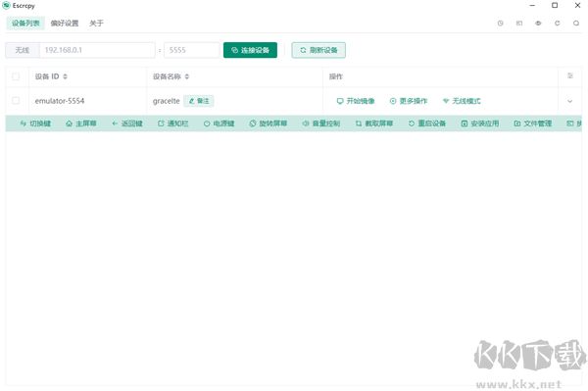Open the 更多操作 dropdown
Image resolution: width=588 pixels, height=391 pixels.
coord(409,101)
